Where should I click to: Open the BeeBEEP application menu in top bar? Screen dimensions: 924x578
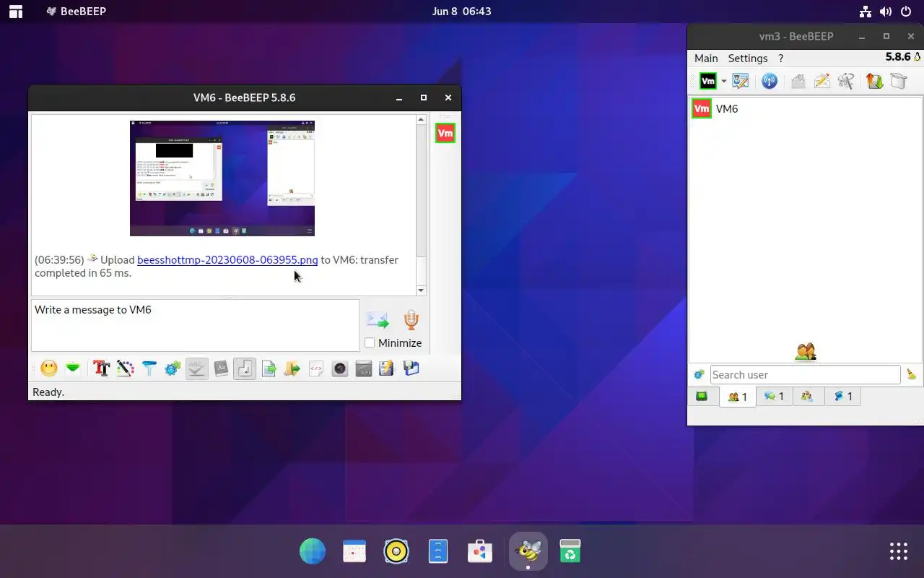[x=76, y=11]
